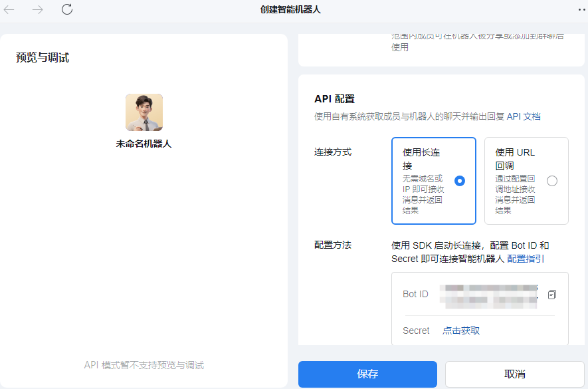The image size is (588, 389).
Task: Click the API 配置 section heading
Action: (x=334, y=99)
